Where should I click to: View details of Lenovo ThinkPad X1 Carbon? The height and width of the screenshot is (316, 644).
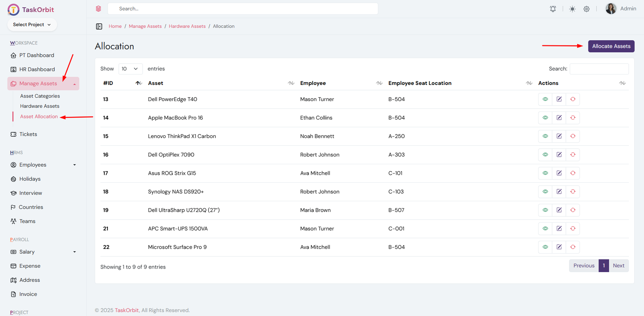[x=545, y=136]
